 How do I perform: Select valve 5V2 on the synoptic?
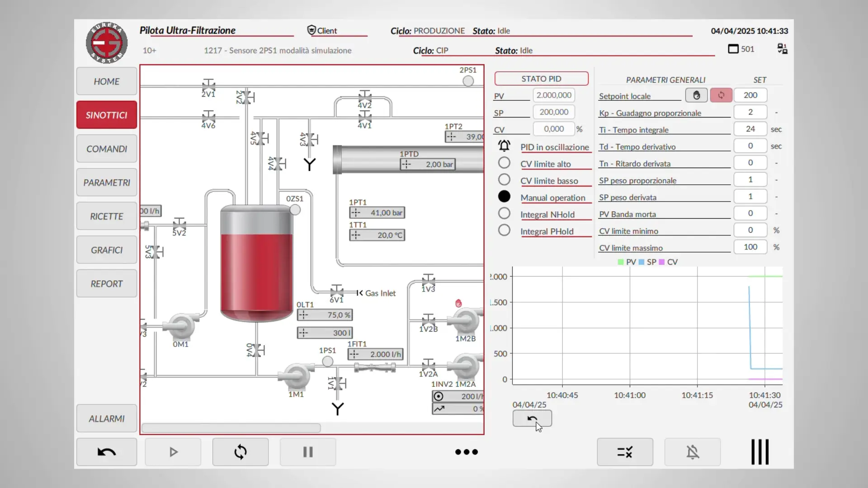[179, 224]
